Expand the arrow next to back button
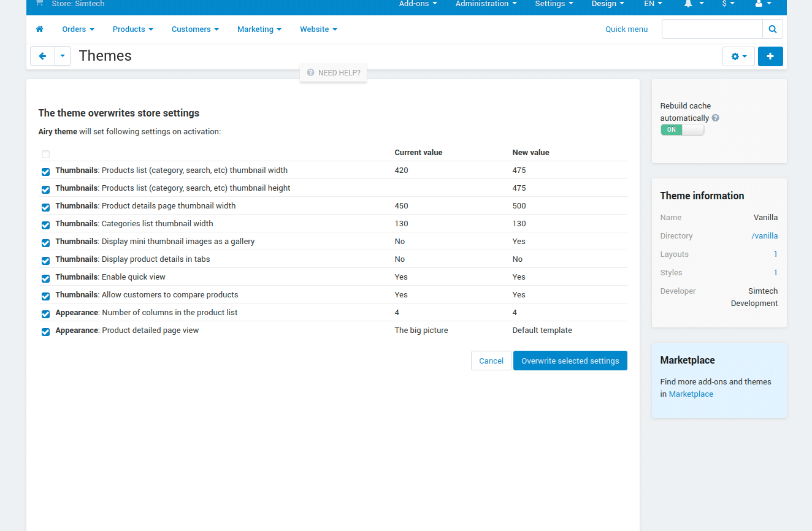This screenshot has width=812, height=531. tap(62, 56)
